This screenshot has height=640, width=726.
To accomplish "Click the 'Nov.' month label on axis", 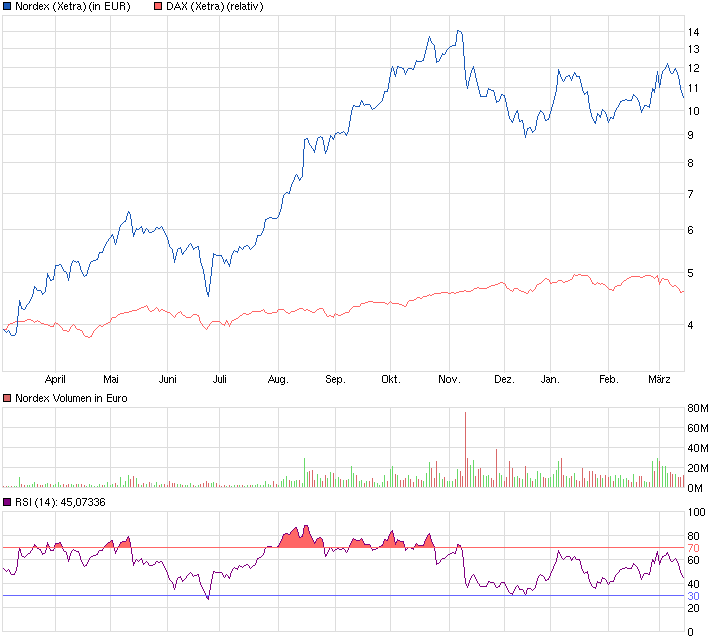I will pyautogui.click(x=449, y=379).
